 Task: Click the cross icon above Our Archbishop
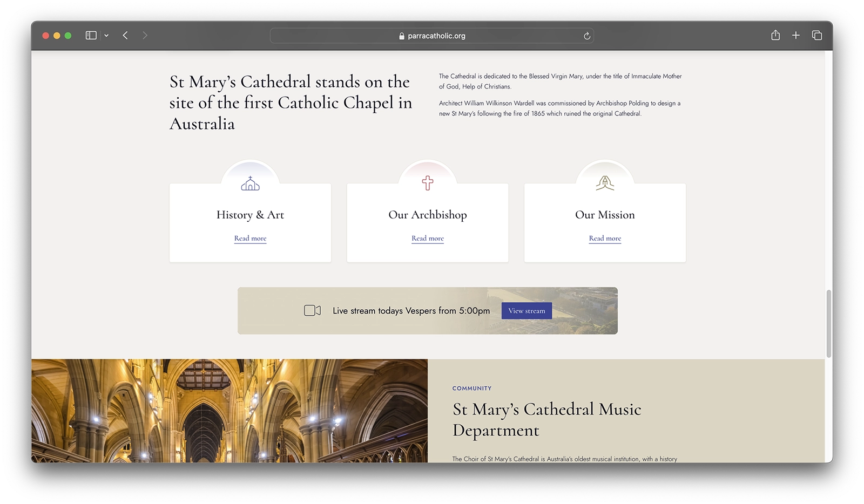[x=428, y=183]
